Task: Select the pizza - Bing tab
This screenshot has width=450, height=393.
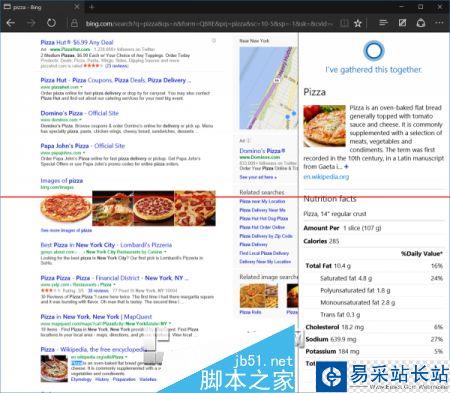Action: (x=42, y=7)
